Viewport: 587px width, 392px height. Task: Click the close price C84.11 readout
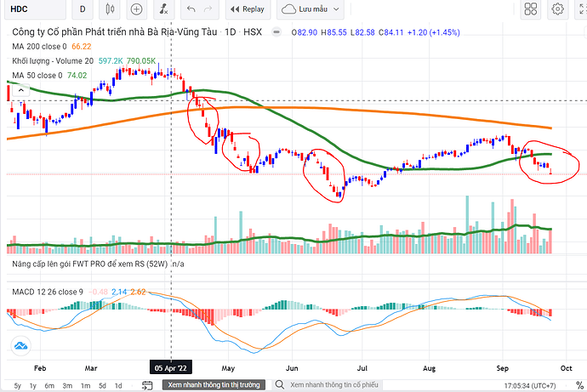[390, 32]
